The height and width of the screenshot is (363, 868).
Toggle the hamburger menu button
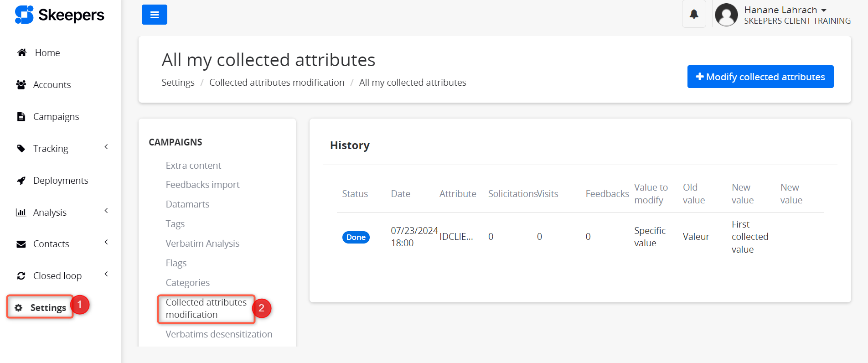click(155, 15)
